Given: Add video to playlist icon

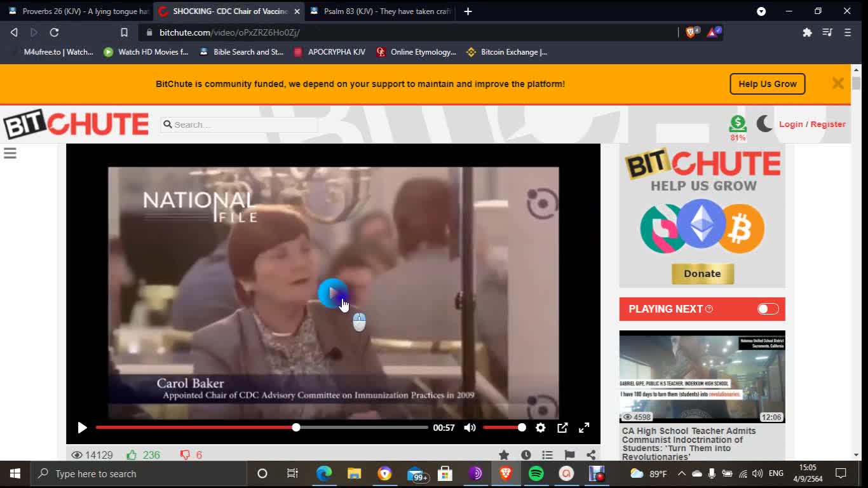Looking at the screenshot, I should [x=547, y=455].
